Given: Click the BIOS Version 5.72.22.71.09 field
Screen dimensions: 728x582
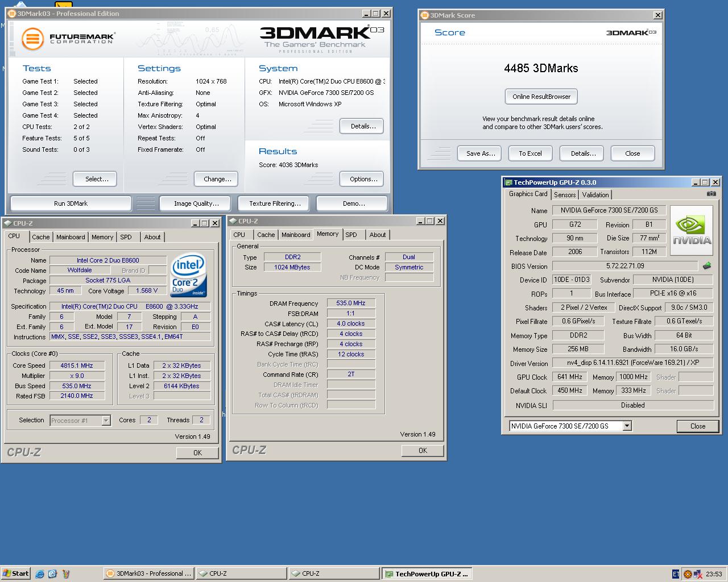Looking at the screenshot, I should tap(625, 266).
